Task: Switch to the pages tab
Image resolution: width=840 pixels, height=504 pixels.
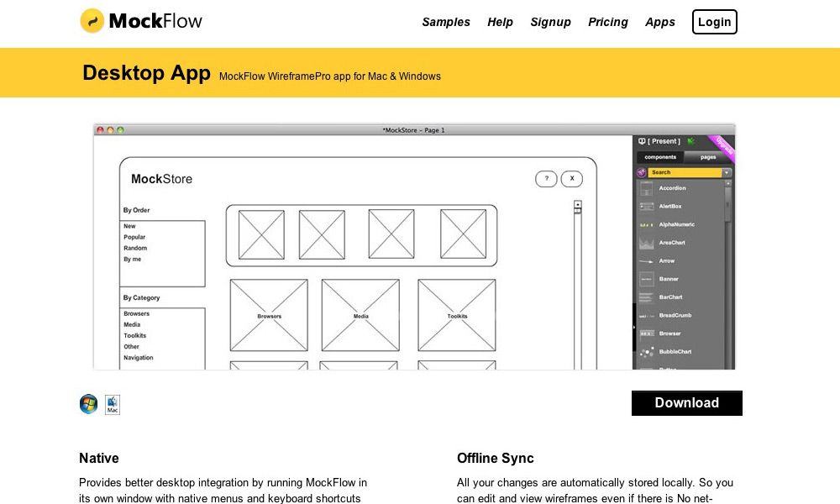Action: (x=707, y=157)
